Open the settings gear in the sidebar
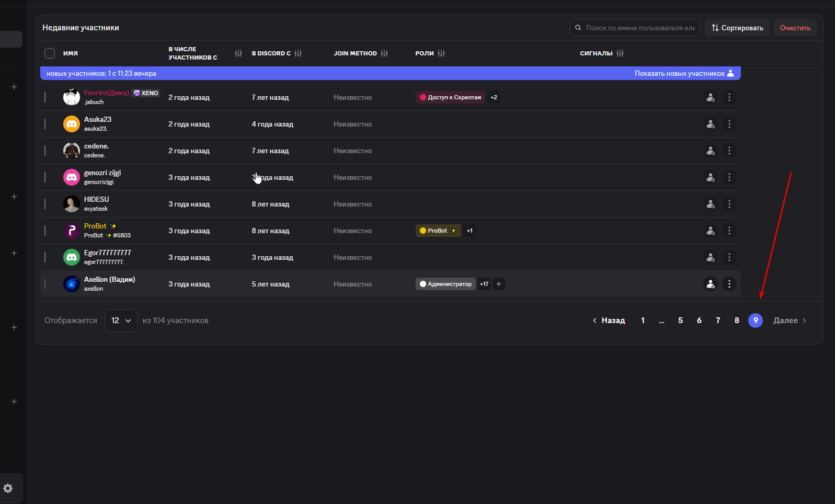835x504 pixels. coord(8,488)
